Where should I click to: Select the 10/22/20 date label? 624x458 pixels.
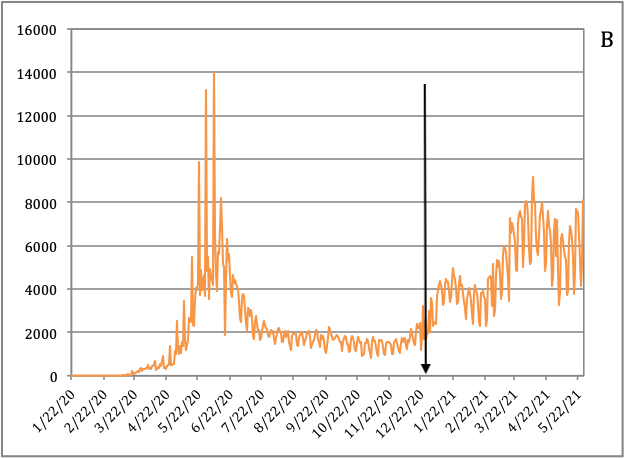pyautogui.click(x=337, y=413)
